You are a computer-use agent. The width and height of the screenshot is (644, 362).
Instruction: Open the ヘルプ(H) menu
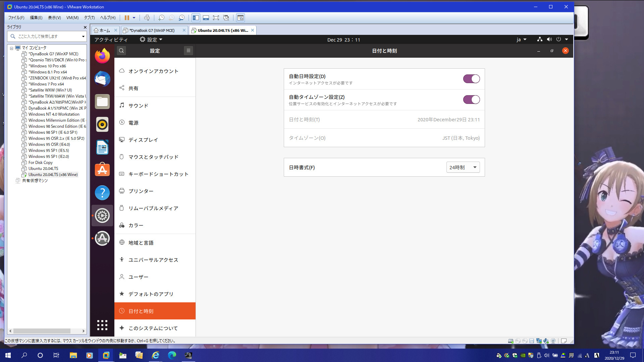pyautogui.click(x=108, y=18)
